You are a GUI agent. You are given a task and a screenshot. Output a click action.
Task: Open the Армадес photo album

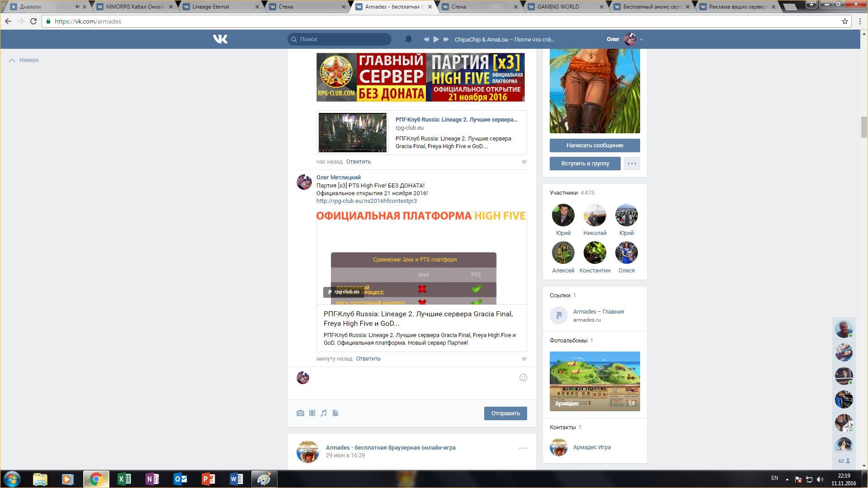(x=594, y=381)
